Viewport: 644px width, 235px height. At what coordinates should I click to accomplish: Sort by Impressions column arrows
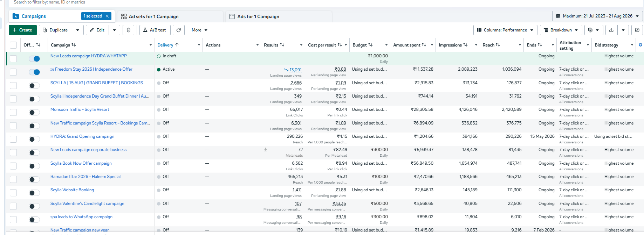[x=465, y=45]
